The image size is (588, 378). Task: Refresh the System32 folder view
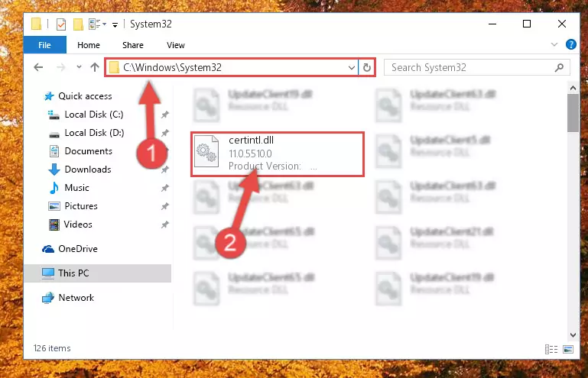[367, 68]
